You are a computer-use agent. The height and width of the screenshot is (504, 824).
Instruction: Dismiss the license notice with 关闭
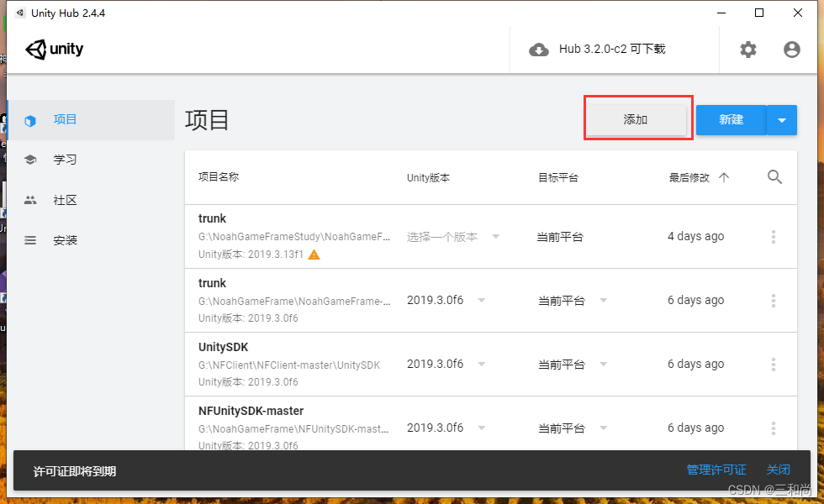(x=779, y=470)
